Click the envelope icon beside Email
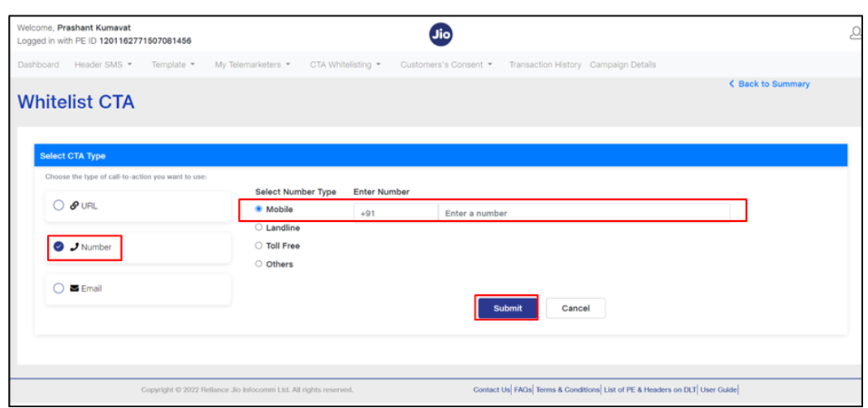The height and width of the screenshot is (408, 868). click(74, 289)
